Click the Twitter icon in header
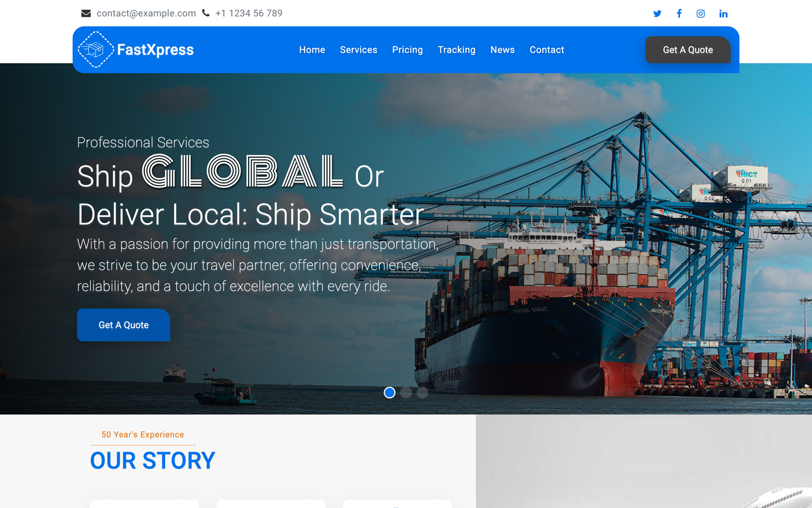The height and width of the screenshot is (508, 812). tap(657, 13)
